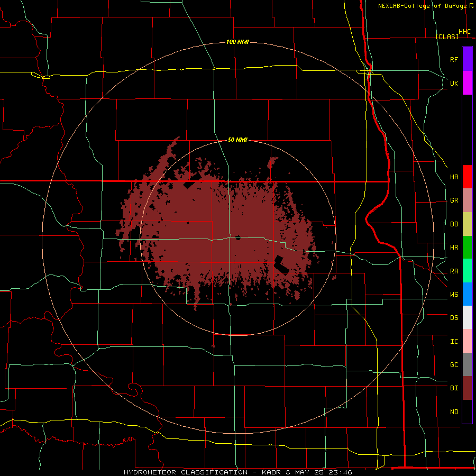
Task: Click the RF legend label
Action: click(454, 59)
